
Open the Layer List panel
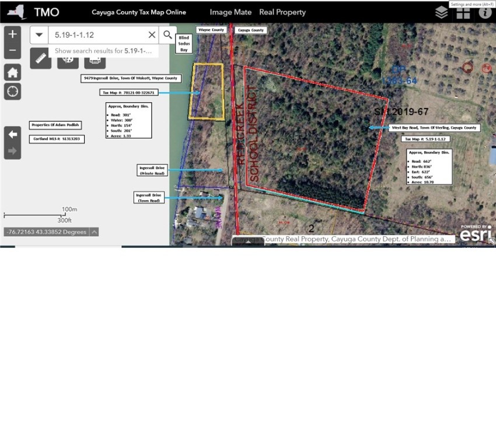tap(442, 12)
